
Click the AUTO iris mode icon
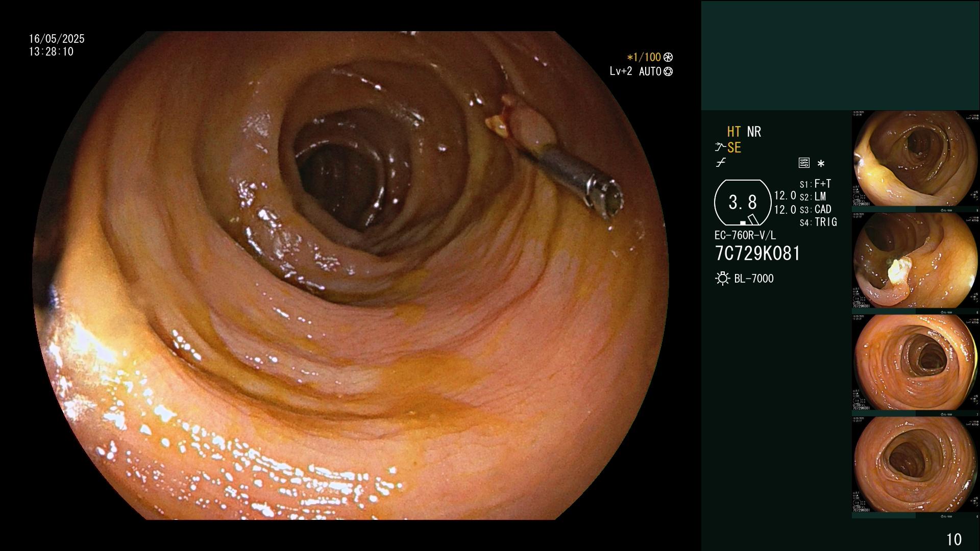point(668,72)
